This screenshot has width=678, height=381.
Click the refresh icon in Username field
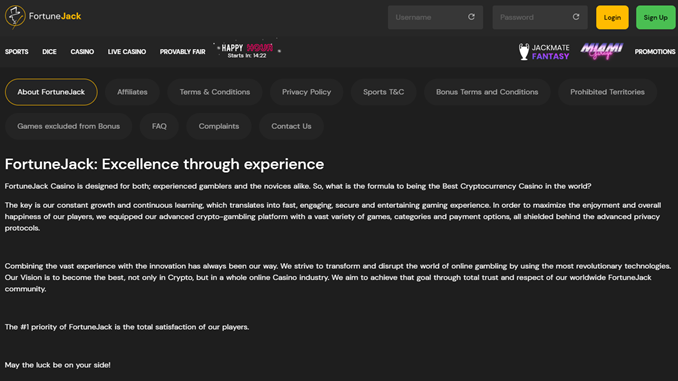471,17
